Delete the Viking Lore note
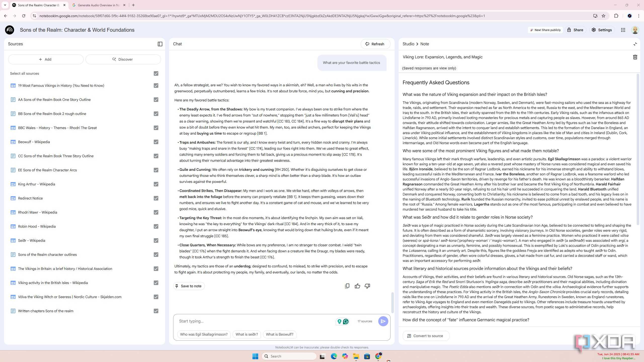 (635, 57)
